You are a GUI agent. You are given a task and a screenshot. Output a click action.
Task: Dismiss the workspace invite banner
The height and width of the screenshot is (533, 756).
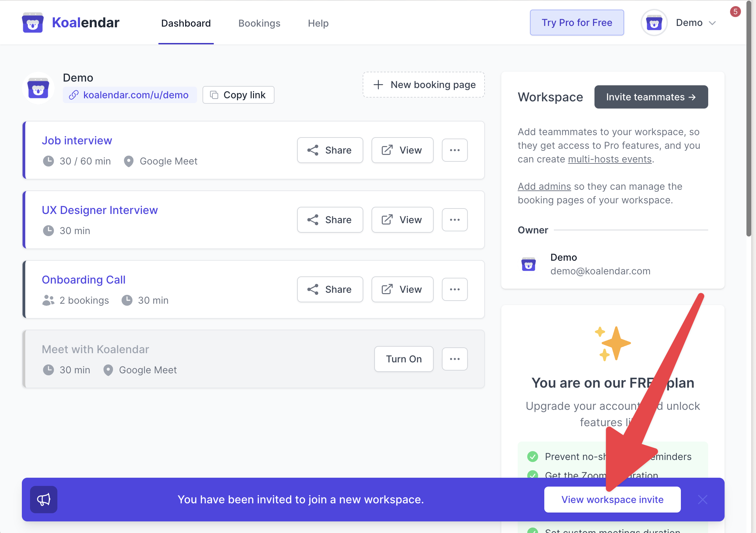point(702,500)
